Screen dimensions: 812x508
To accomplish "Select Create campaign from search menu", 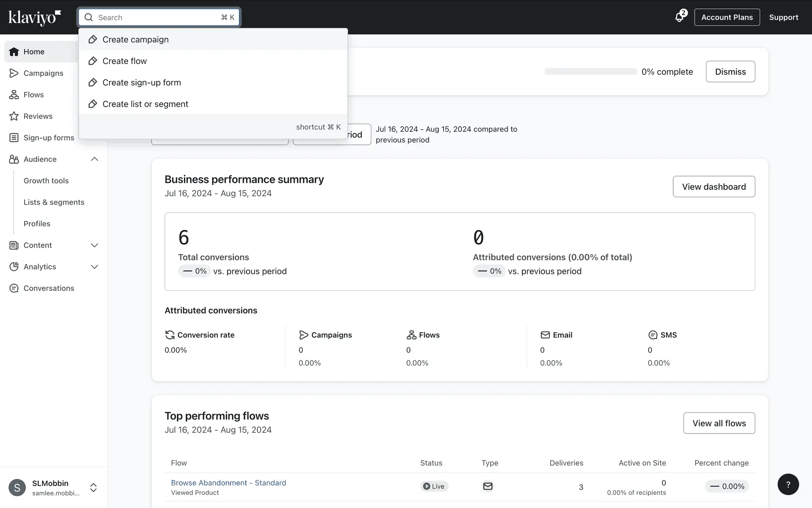I will point(135,39).
